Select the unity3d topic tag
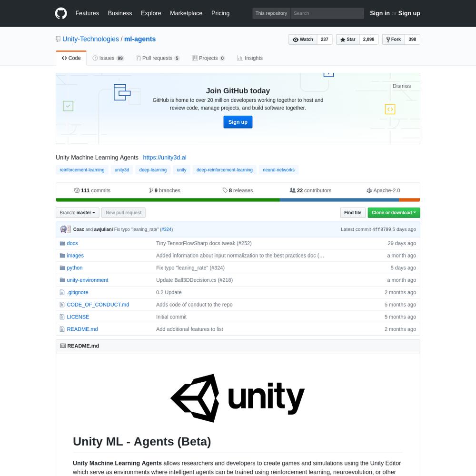 tap(122, 170)
